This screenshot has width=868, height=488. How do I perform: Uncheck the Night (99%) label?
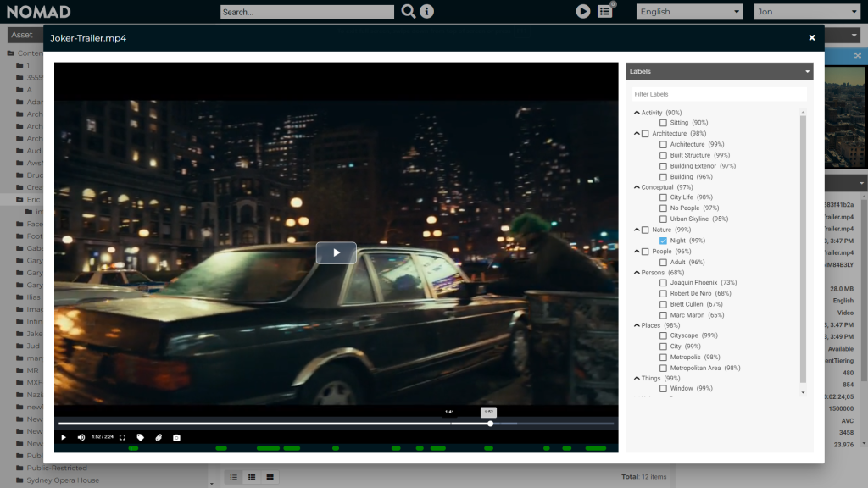click(663, 241)
